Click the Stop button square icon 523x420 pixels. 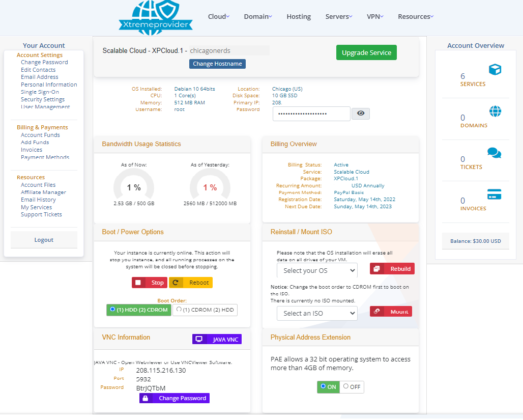(x=138, y=283)
